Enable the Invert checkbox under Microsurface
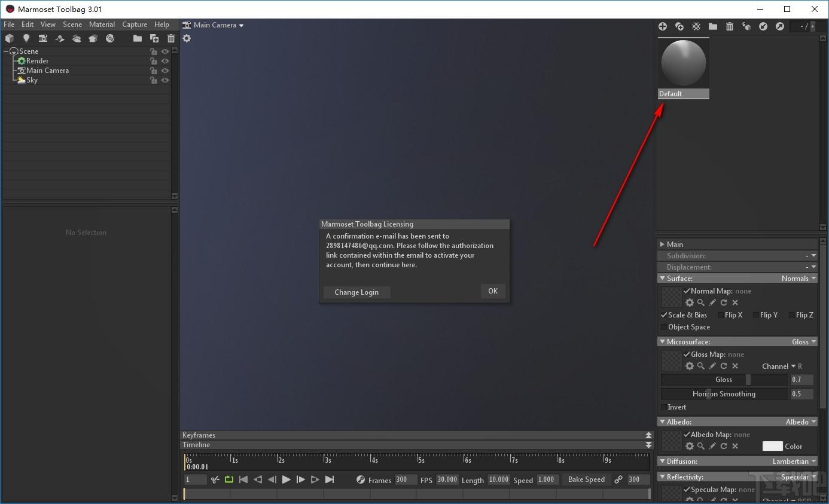Image resolution: width=829 pixels, height=504 pixels. pos(664,407)
